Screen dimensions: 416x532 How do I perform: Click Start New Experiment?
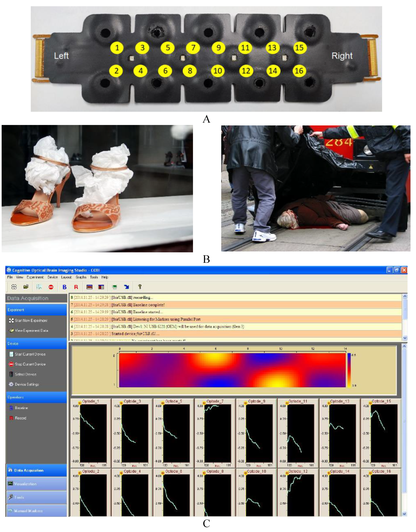31,320
